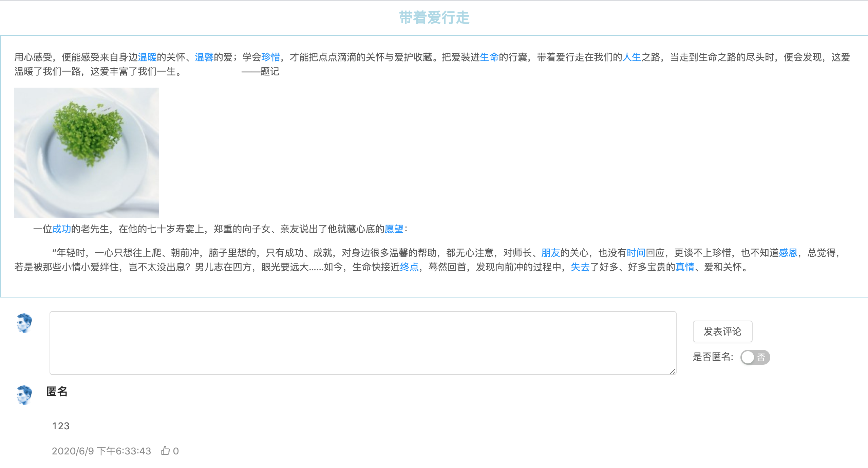Click the ——题记 signature text
Screen dimensions: 868x468
click(260, 71)
